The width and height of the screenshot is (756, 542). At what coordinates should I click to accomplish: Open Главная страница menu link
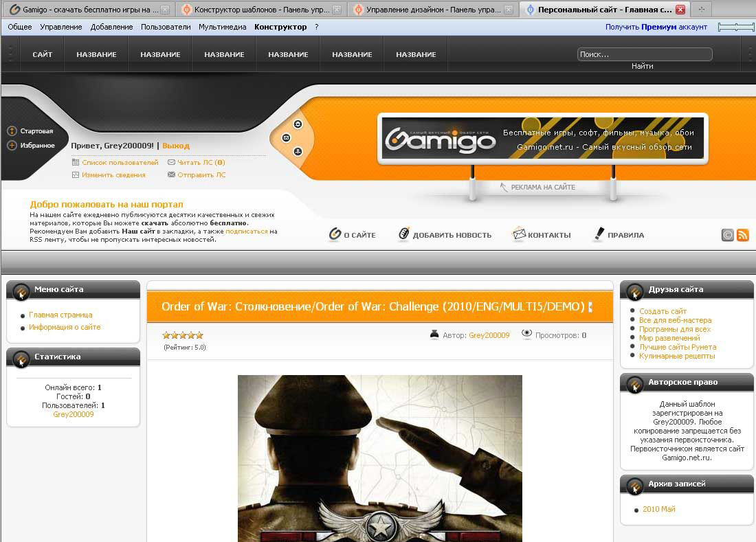click(x=60, y=315)
